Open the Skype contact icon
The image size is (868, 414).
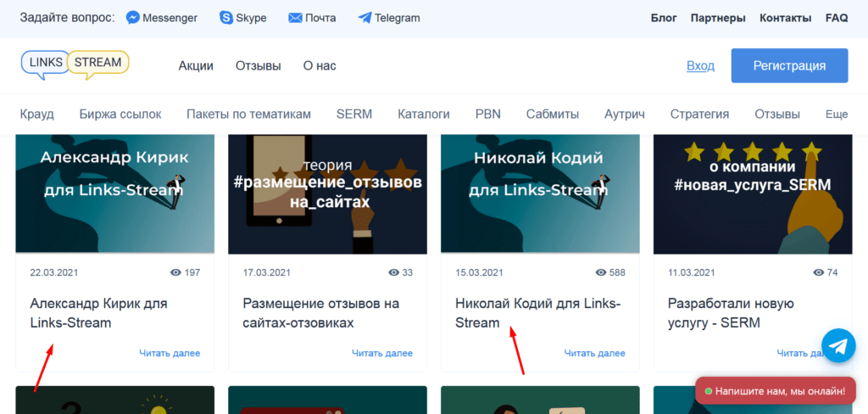click(225, 18)
